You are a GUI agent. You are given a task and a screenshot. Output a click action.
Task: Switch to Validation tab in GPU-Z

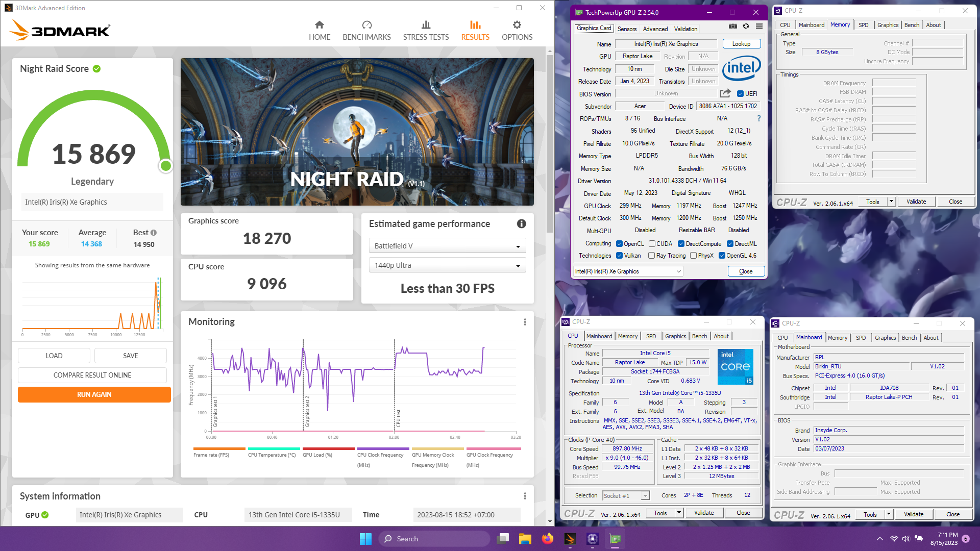[x=685, y=29]
